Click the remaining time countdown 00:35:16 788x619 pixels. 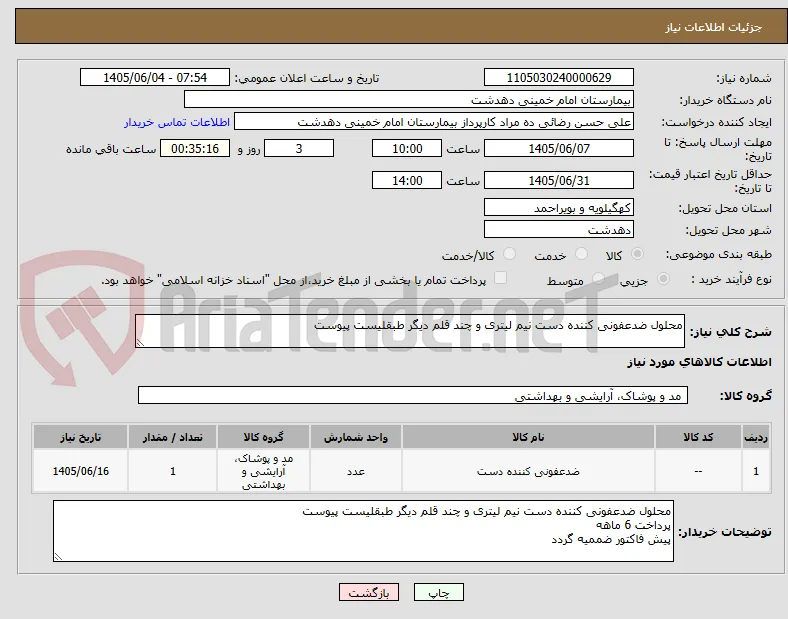(195, 149)
